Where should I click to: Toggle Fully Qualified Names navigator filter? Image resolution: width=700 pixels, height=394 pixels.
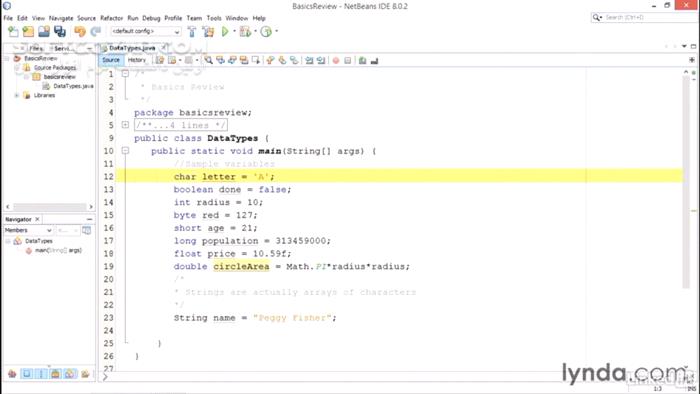(85, 374)
